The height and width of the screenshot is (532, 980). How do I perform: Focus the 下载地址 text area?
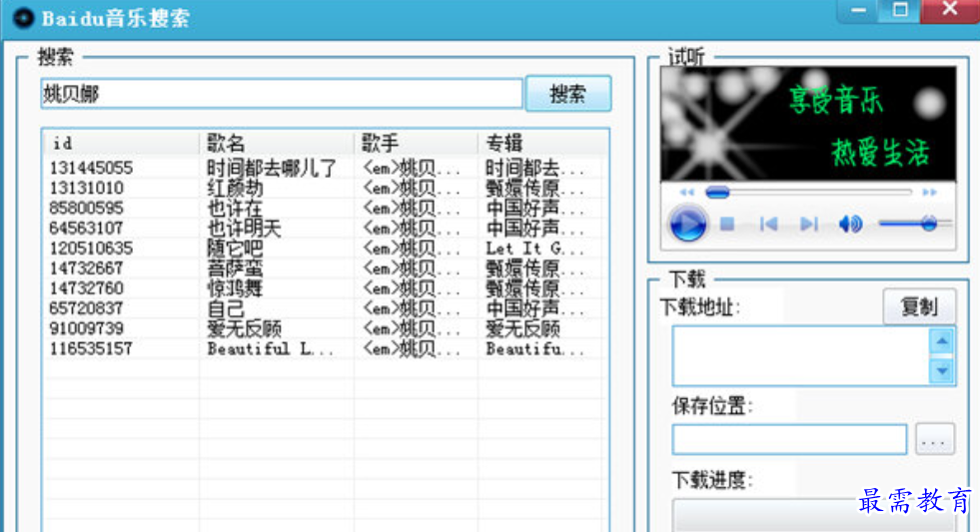coord(801,356)
